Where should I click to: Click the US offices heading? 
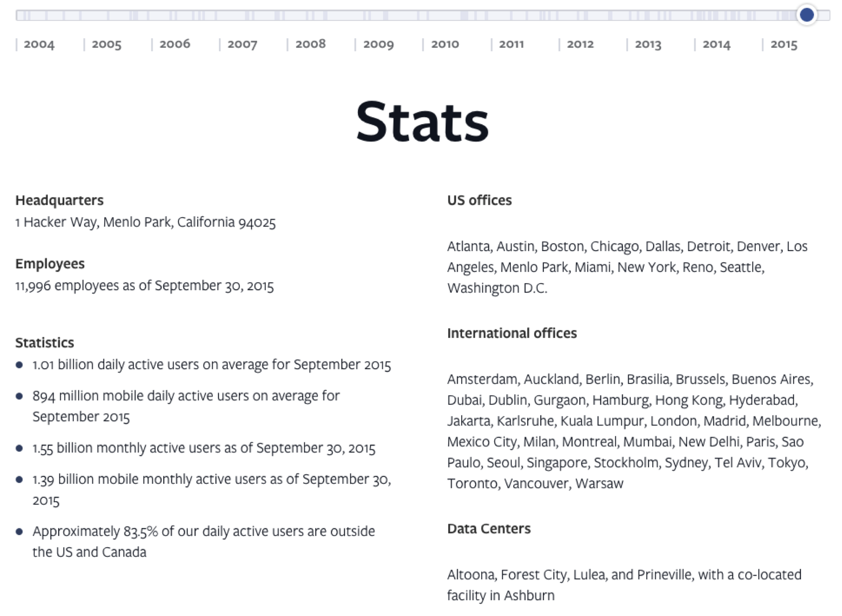pos(479,200)
